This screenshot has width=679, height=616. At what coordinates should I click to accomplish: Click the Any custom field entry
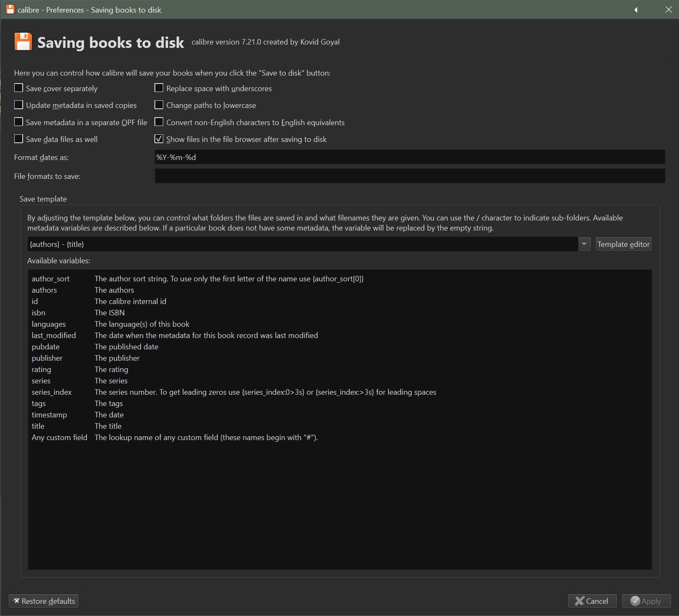[59, 438]
